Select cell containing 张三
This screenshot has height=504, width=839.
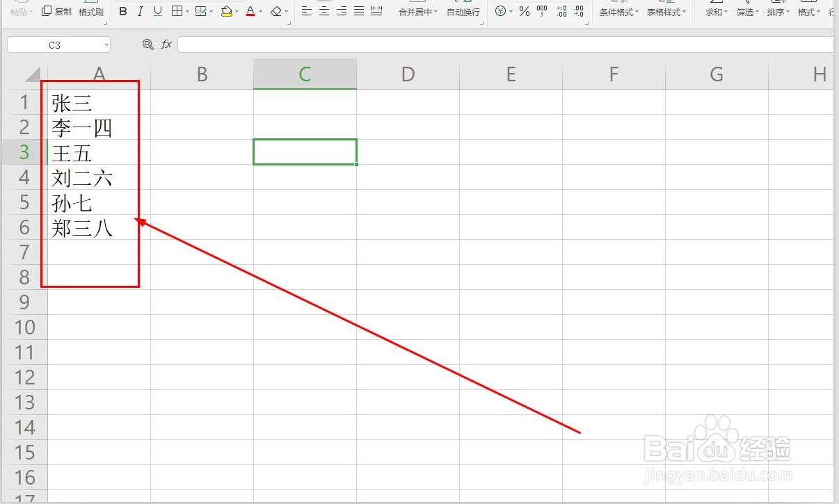(99, 103)
